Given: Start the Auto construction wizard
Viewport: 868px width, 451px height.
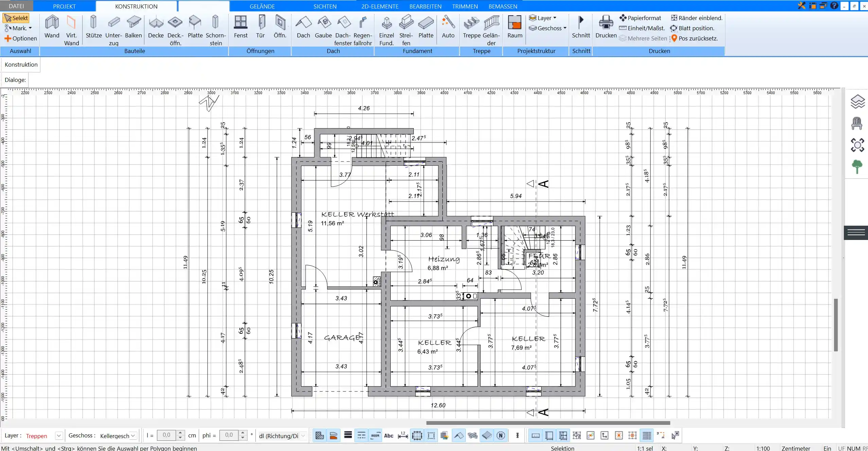Looking at the screenshot, I should click(x=448, y=27).
